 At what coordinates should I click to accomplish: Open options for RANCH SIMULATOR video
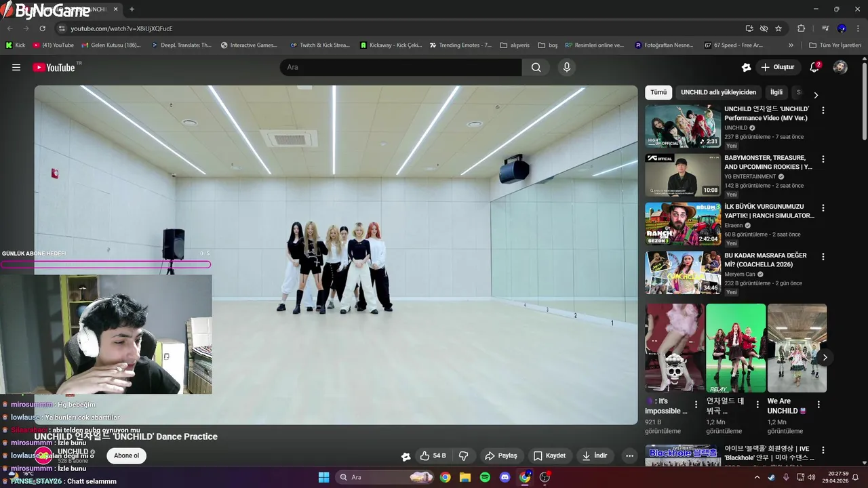tap(823, 208)
